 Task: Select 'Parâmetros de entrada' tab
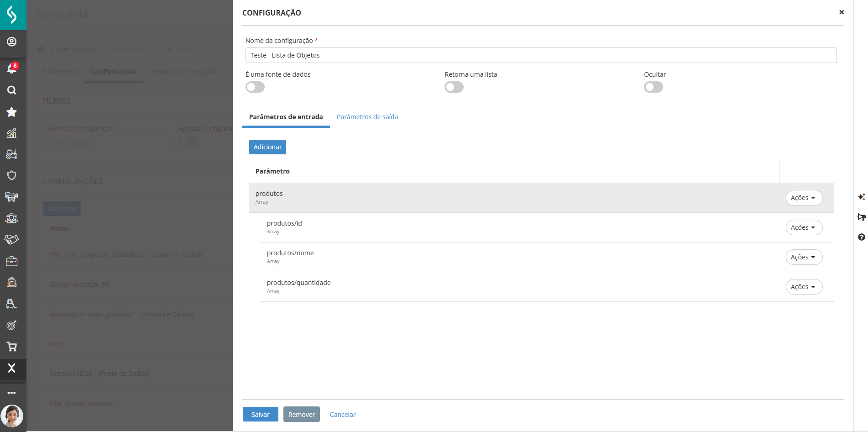click(286, 117)
